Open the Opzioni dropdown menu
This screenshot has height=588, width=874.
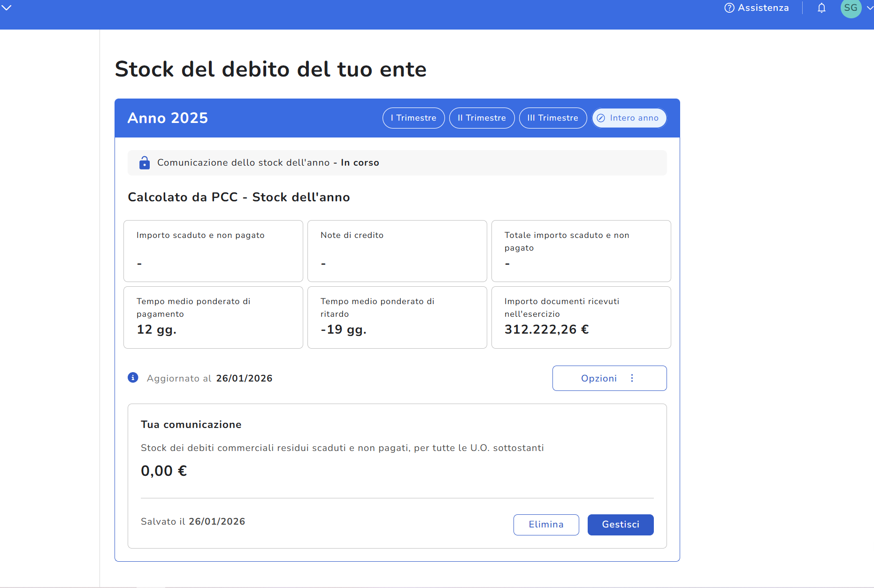609,378
